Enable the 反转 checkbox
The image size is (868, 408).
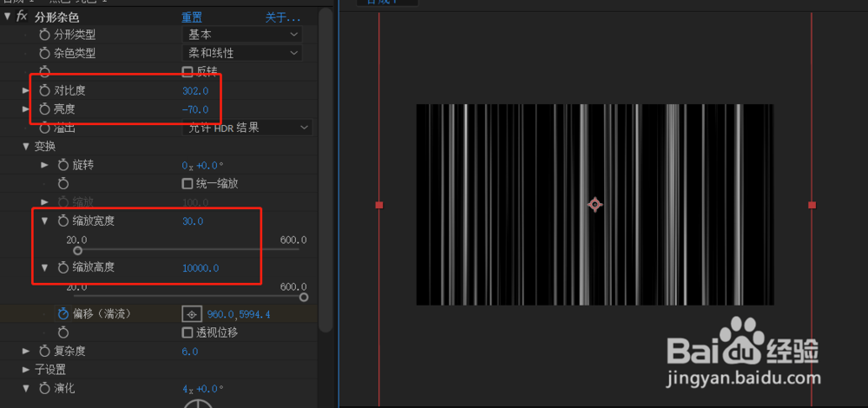coord(187,71)
